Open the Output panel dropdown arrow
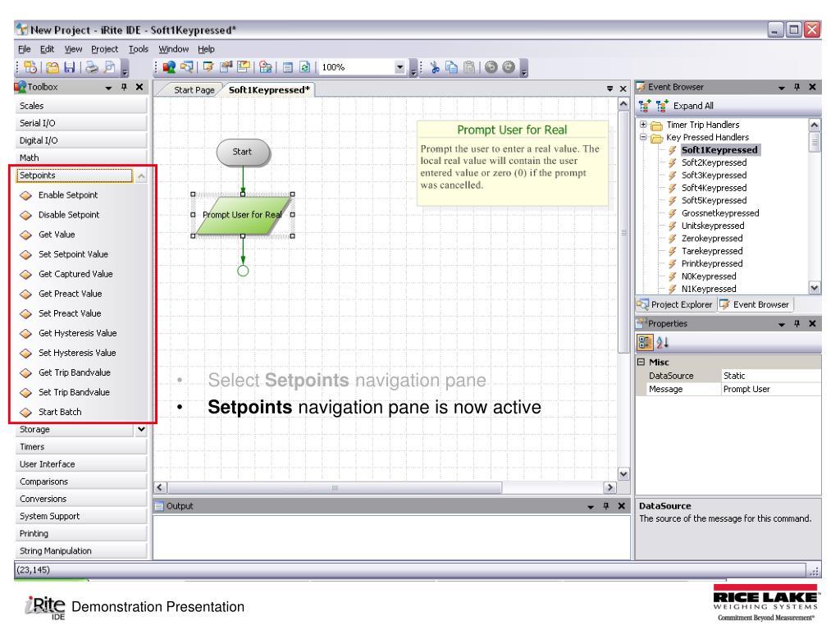Image resolution: width=840 pixels, height=630 pixels. (591, 506)
